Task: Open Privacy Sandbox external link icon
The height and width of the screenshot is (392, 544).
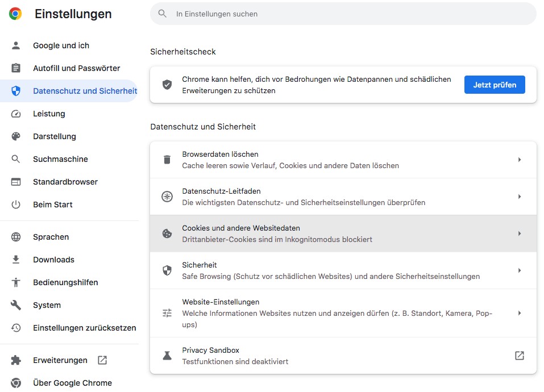Action: pyautogui.click(x=519, y=356)
